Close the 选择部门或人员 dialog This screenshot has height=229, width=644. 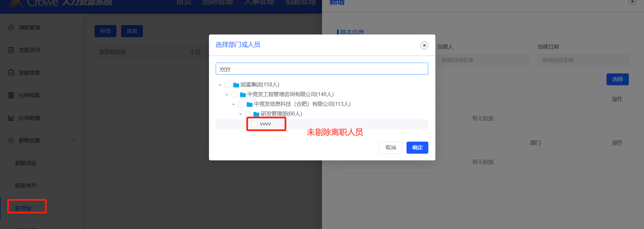click(424, 45)
